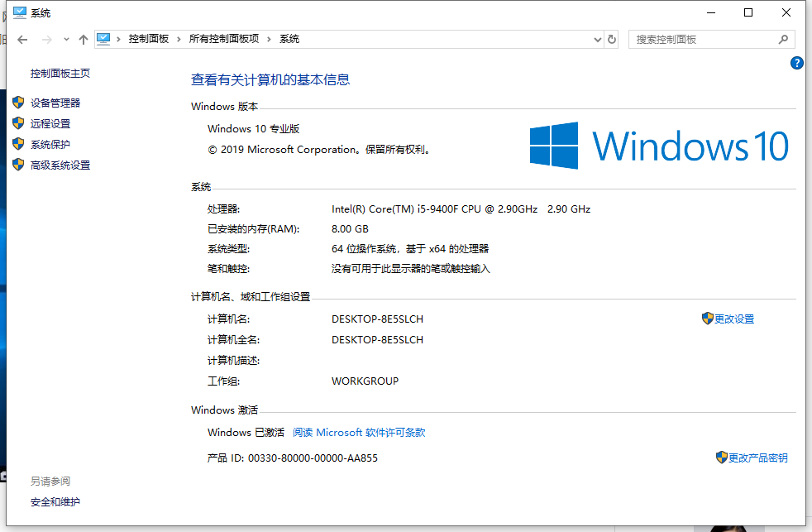The height and width of the screenshot is (532, 812).
Task: Click the system window title bar icon
Action: pos(20,12)
